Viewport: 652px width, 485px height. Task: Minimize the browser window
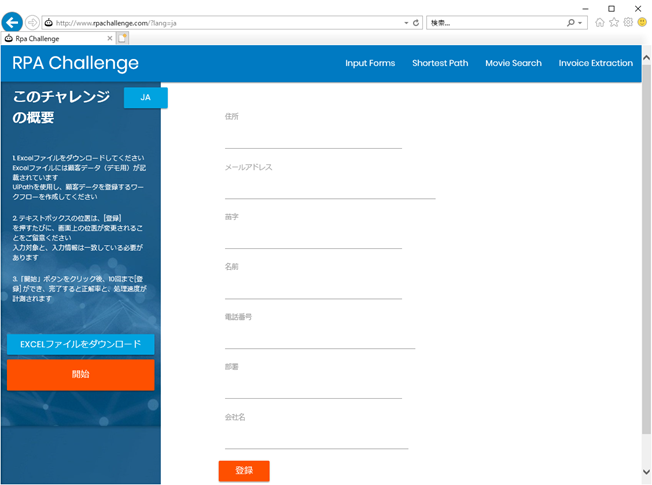click(585, 8)
